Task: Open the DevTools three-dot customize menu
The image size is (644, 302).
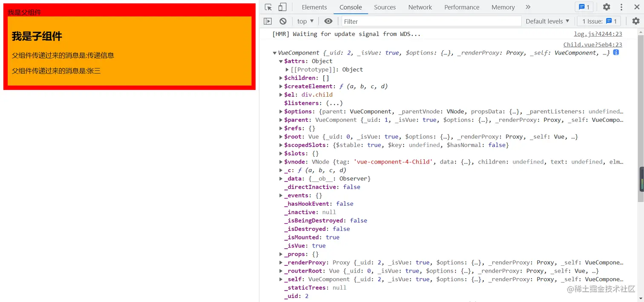Action: click(621, 7)
